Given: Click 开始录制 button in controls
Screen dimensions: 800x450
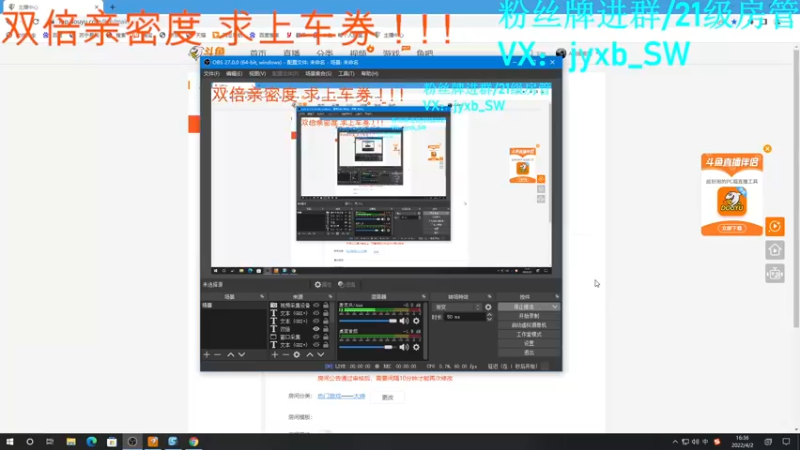Looking at the screenshot, I should pos(529,316).
